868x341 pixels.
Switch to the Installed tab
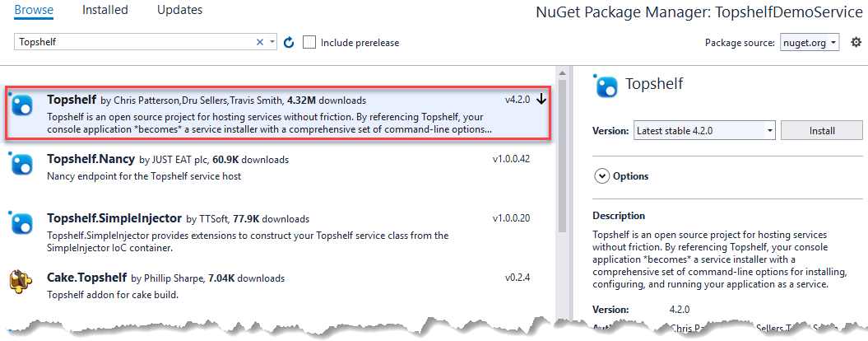click(105, 10)
